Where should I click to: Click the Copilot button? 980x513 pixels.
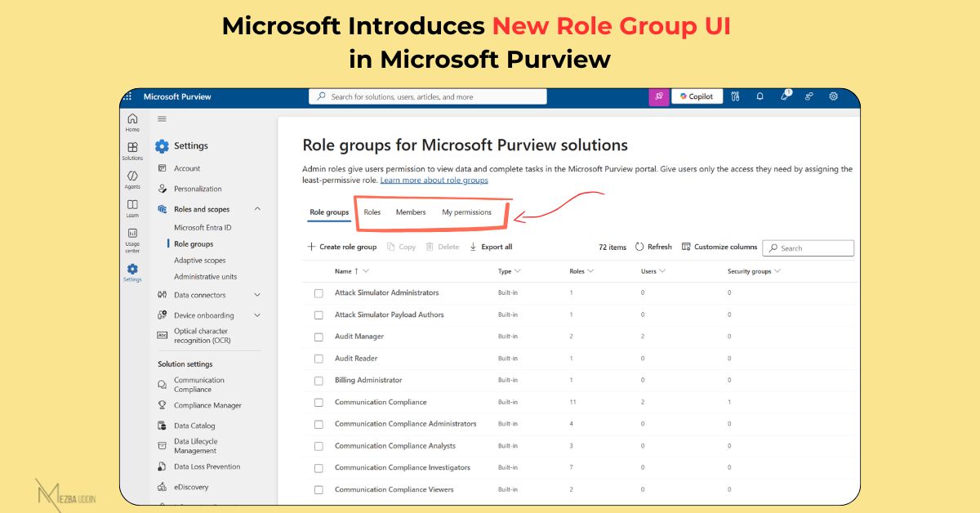pyautogui.click(x=697, y=96)
